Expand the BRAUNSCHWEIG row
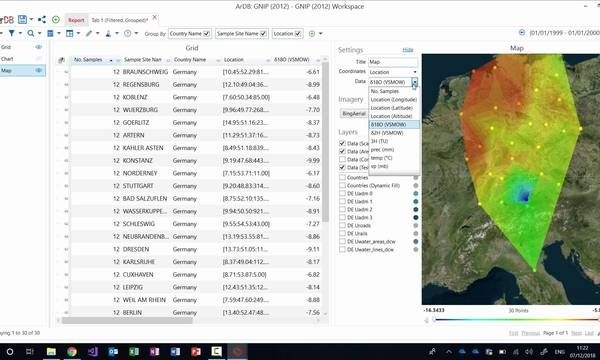Image resolution: width=600 pixels, height=360 pixels. coord(66,72)
